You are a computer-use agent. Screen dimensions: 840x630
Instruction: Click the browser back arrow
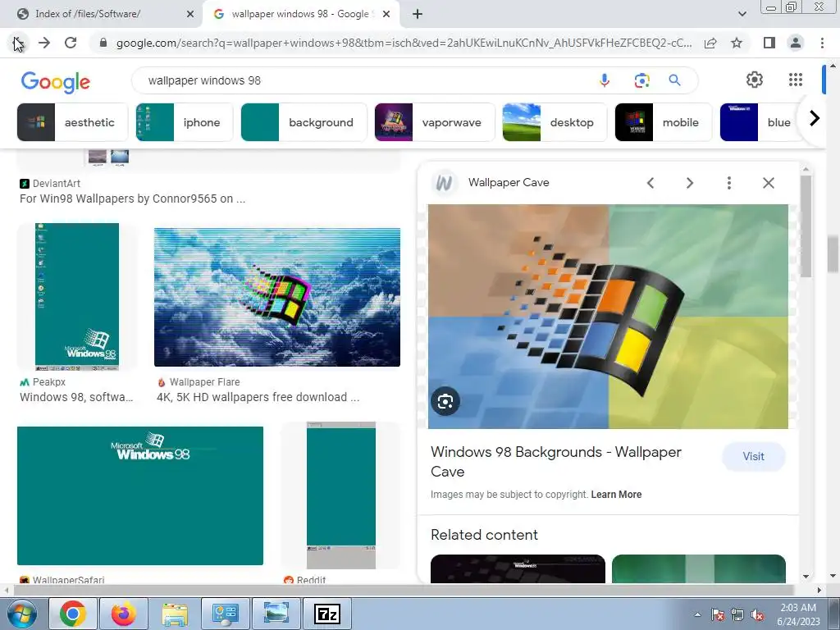pos(18,43)
